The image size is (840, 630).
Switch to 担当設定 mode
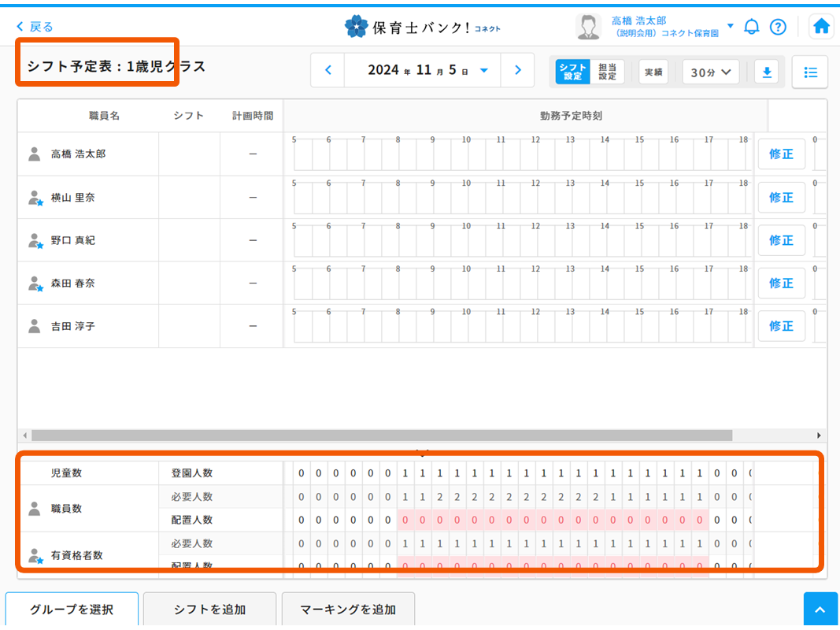click(x=607, y=72)
